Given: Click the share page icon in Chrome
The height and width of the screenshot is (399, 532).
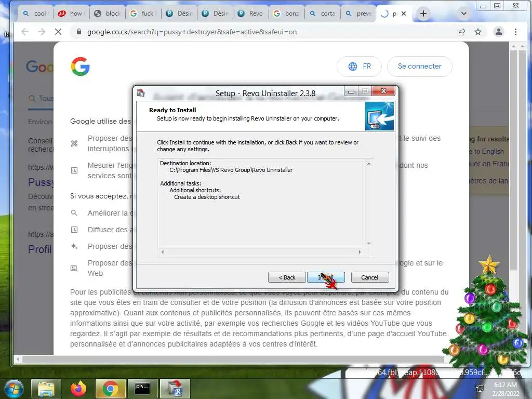Looking at the screenshot, I should (x=461, y=32).
